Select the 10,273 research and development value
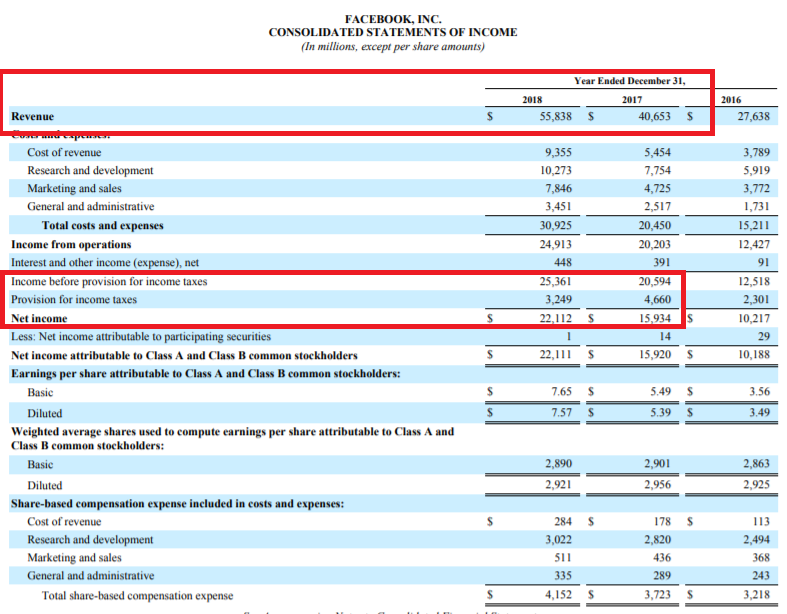This screenshot has height=614, width=787. [556, 171]
